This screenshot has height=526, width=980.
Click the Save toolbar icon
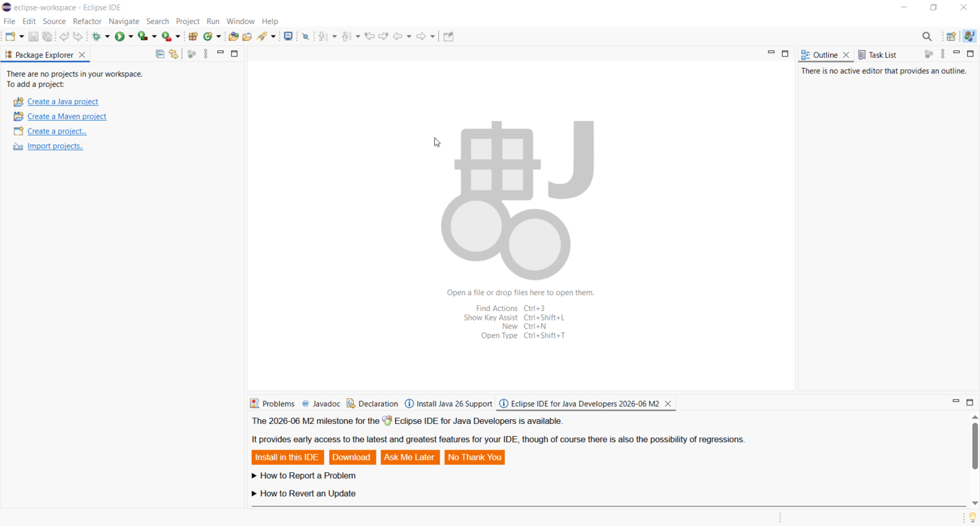point(33,37)
